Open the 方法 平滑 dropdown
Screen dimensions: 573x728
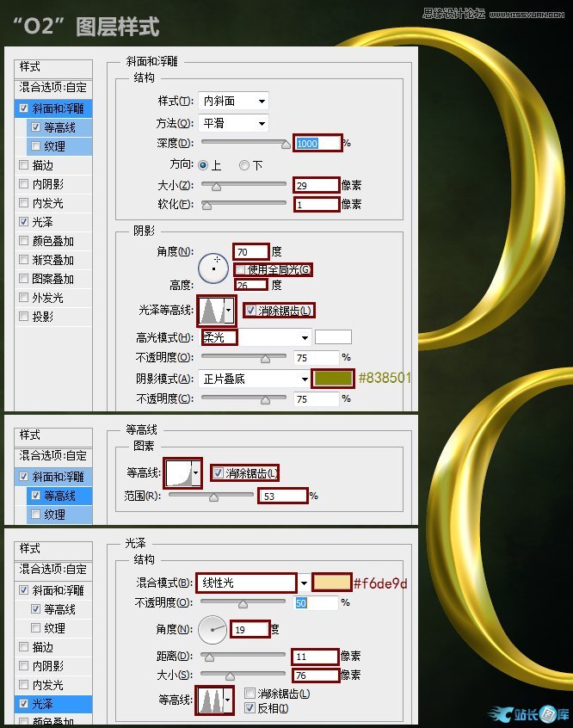pyautogui.click(x=233, y=123)
